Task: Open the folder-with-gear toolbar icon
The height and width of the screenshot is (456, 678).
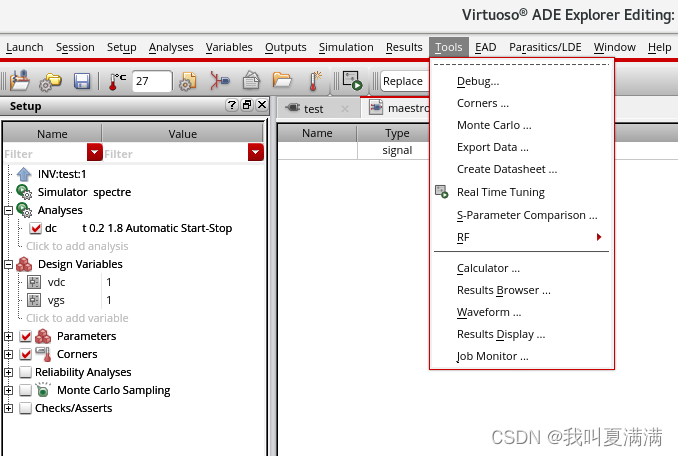Action: tap(50, 81)
